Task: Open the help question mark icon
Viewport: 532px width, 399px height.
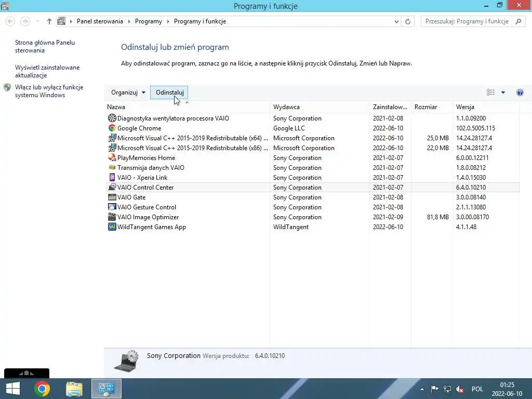Action: click(520, 92)
